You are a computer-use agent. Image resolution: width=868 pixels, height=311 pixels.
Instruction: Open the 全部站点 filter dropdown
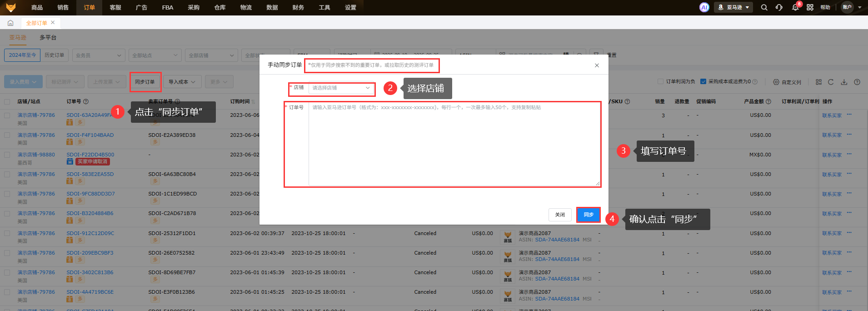(155, 55)
